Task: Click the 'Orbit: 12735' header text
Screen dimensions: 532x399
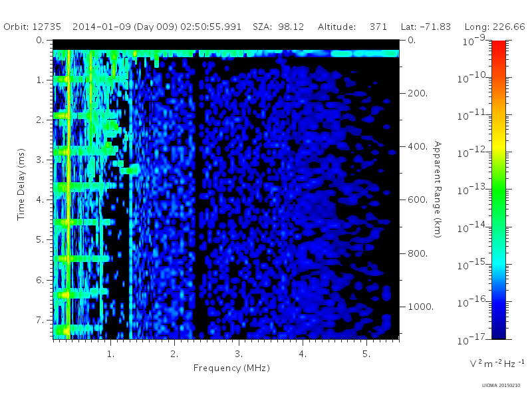Action: [32, 27]
